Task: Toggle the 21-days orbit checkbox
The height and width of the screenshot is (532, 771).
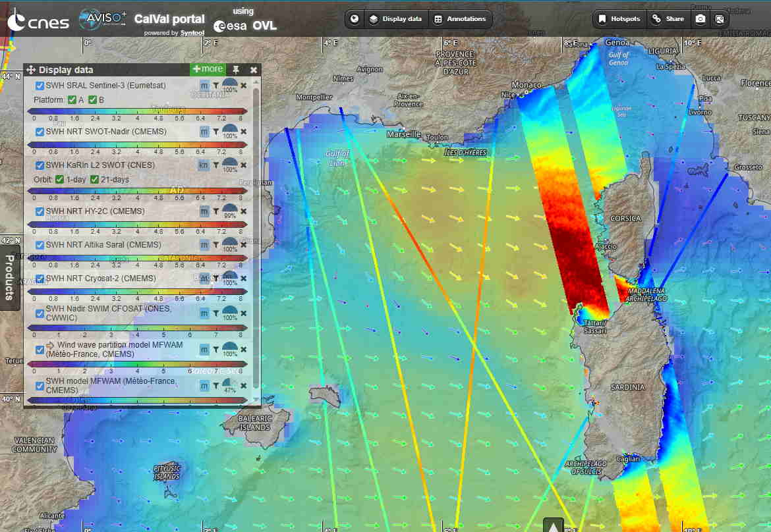Action: (x=94, y=180)
